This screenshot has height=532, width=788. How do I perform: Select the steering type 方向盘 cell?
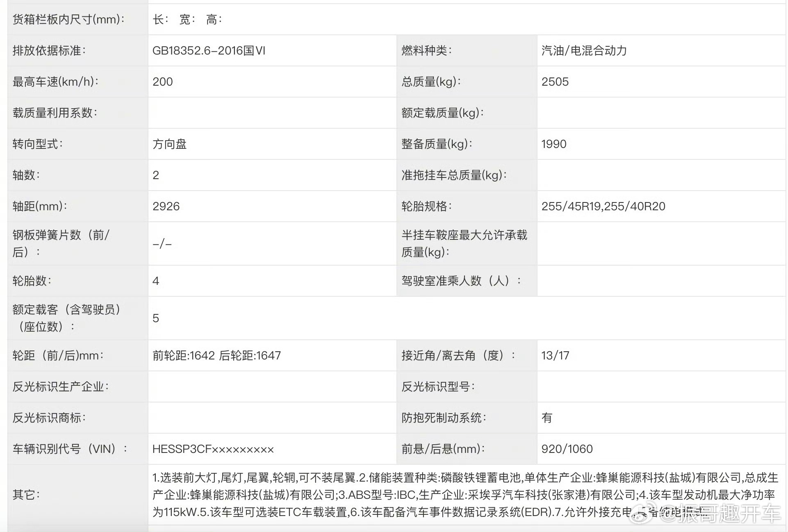point(169,144)
